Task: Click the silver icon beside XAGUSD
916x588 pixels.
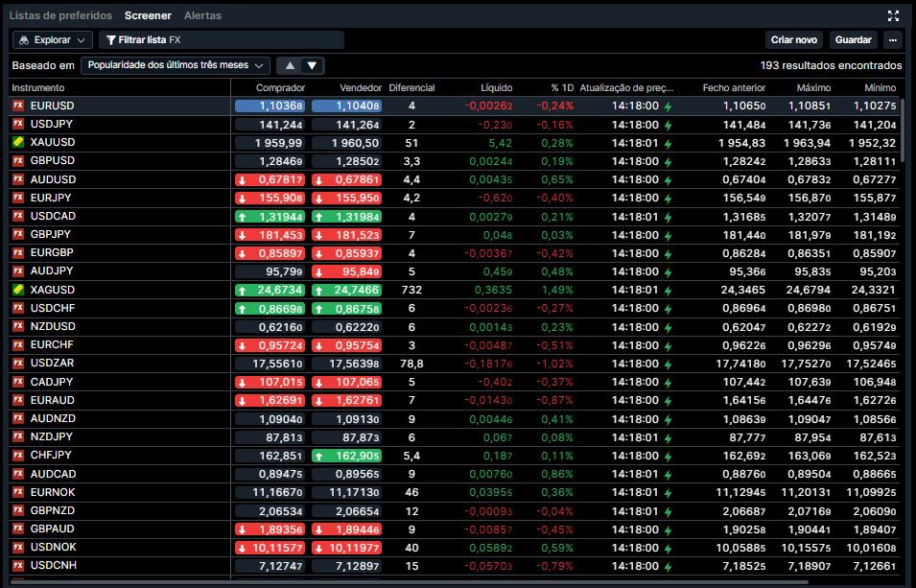Action: [x=18, y=290]
